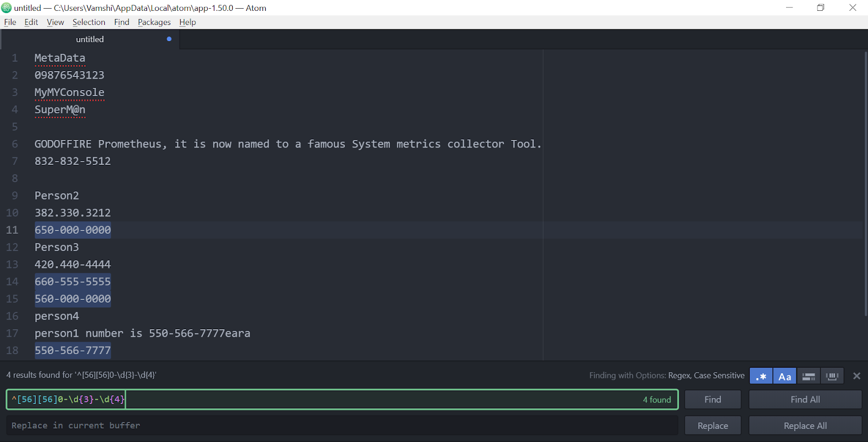This screenshot has width=868, height=442.
Task: Click the text Person2
Action: click(56, 196)
